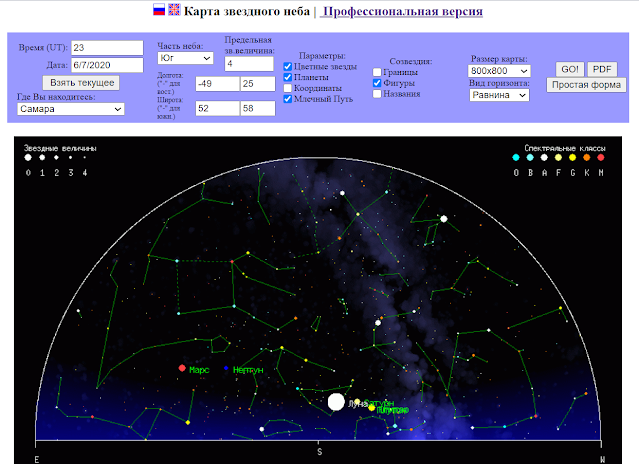Click the large white Moon disk
This screenshot has width=639, height=464.
pyautogui.click(x=336, y=402)
